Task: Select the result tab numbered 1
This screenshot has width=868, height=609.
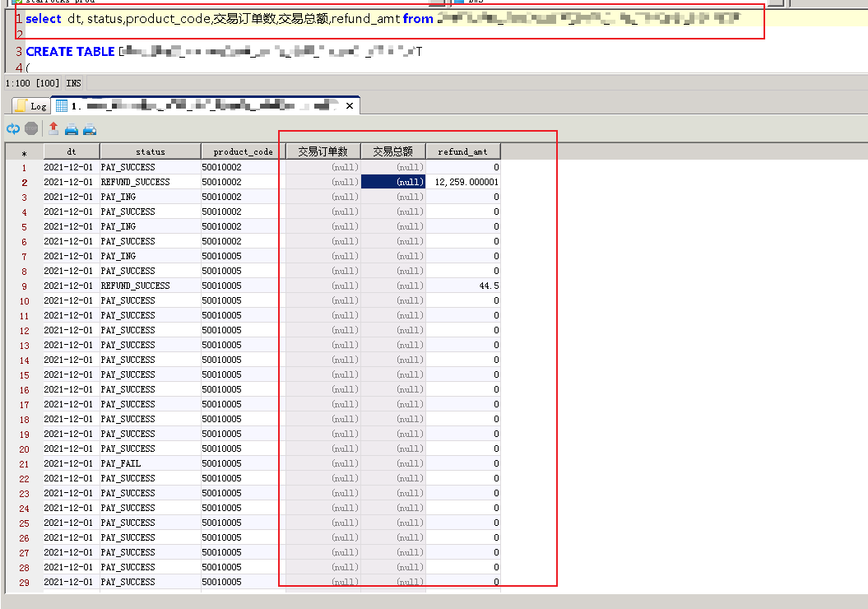Action: coord(205,105)
